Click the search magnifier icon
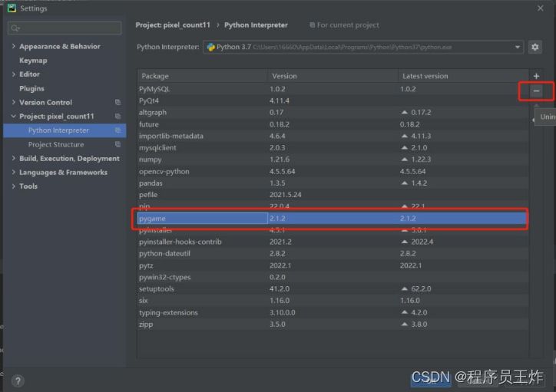 (x=15, y=28)
